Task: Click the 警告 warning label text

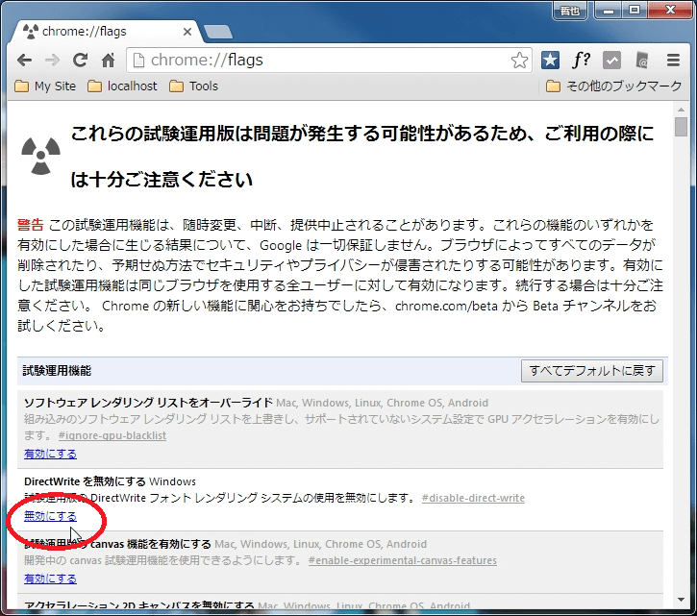Action: (31, 225)
